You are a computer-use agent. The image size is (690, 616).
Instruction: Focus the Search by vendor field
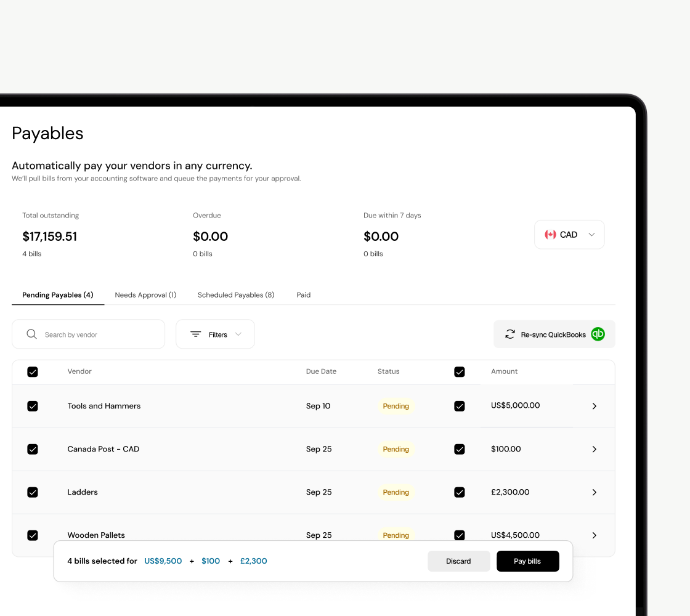89,334
